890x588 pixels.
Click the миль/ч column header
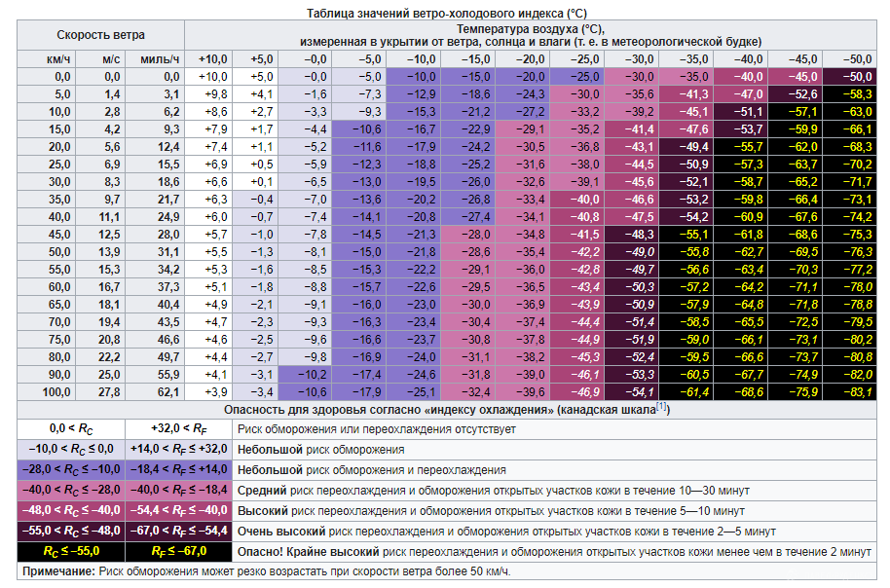pyautogui.click(x=161, y=59)
